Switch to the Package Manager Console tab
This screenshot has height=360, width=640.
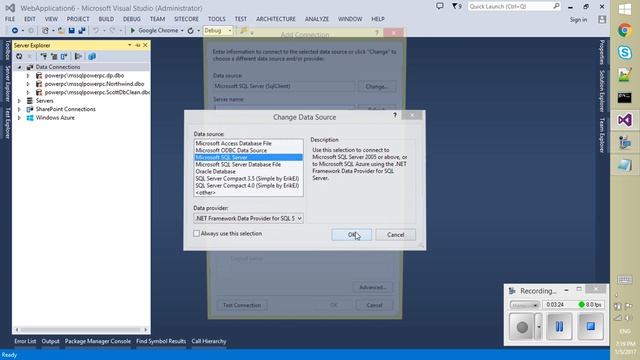pos(98,341)
